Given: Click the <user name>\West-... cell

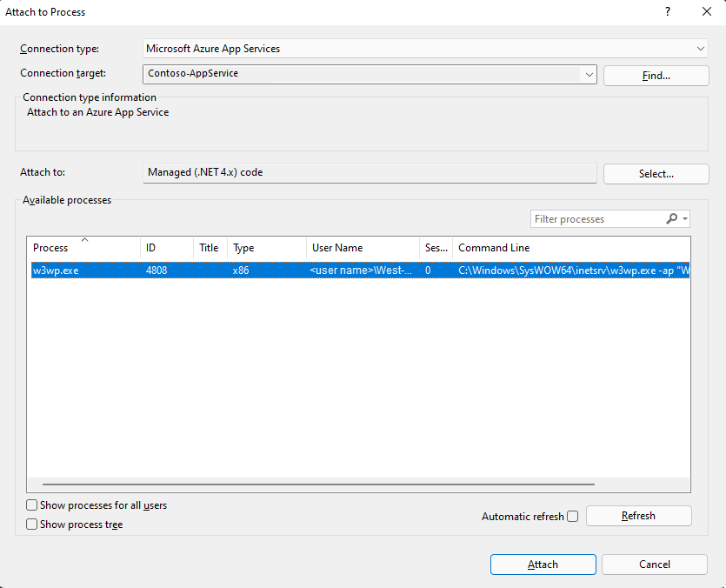Looking at the screenshot, I should click(x=360, y=271).
